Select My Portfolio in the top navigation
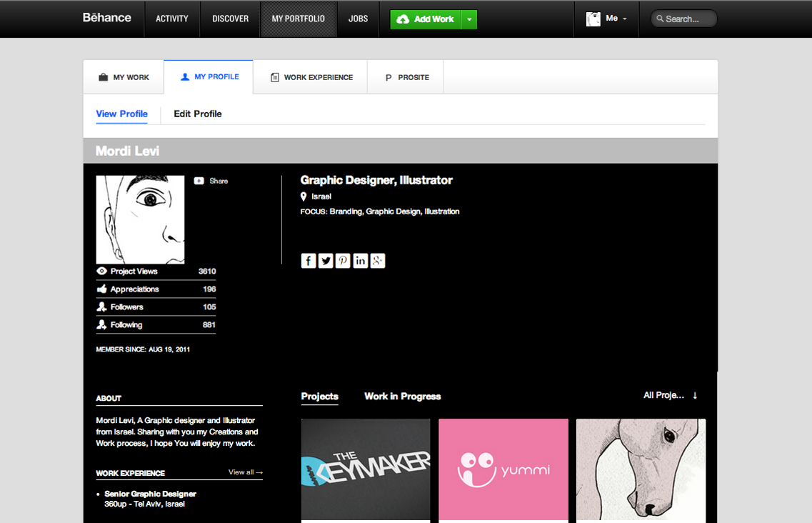 click(x=299, y=19)
